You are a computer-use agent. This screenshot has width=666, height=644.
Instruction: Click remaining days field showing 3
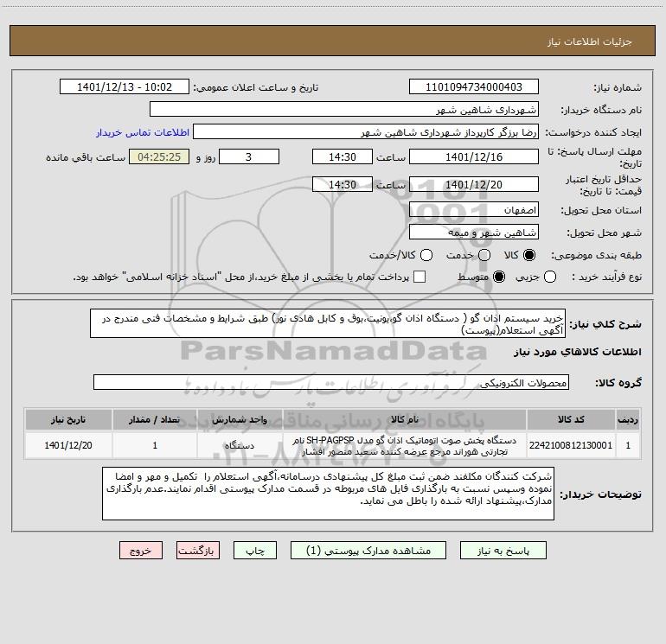249,156
